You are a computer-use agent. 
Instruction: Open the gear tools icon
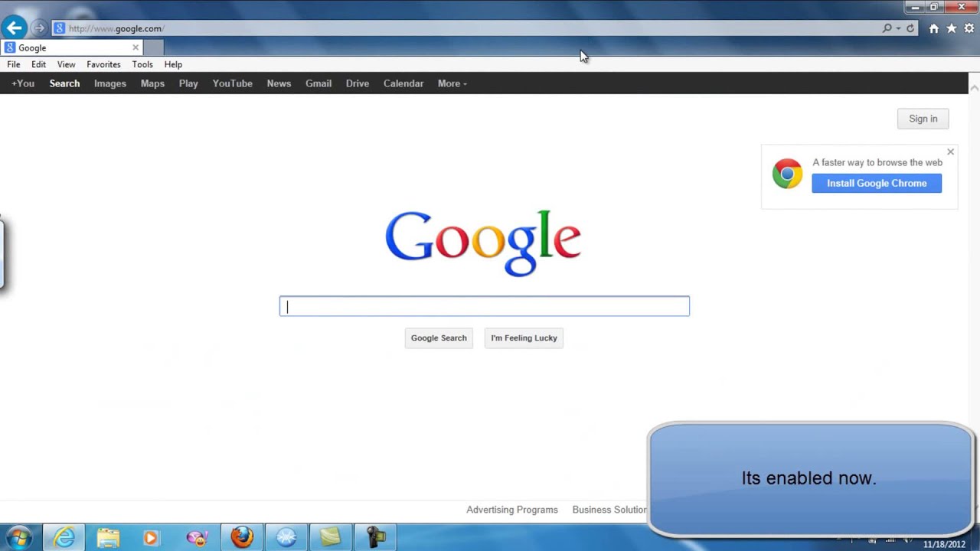969,28
